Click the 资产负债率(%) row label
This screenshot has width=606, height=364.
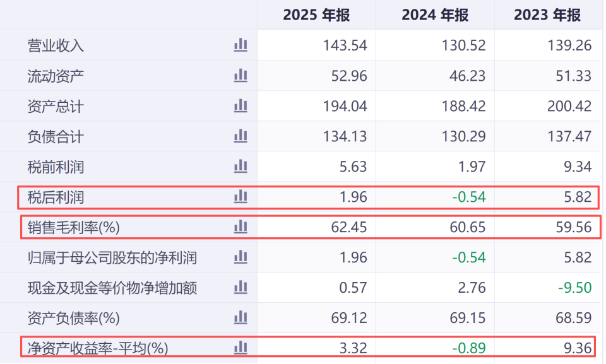(73, 319)
